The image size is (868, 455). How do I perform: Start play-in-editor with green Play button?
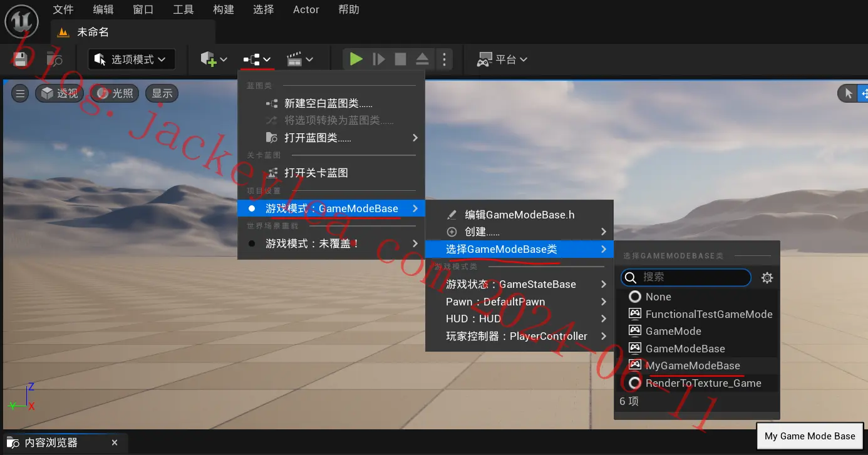click(356, 59)
